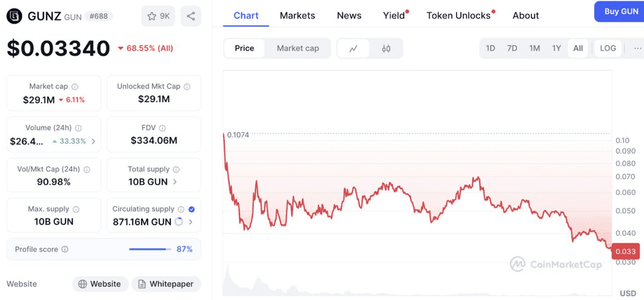Open the Markets tab
This screenshot has width=644, height=300.
tap(297, 16)
